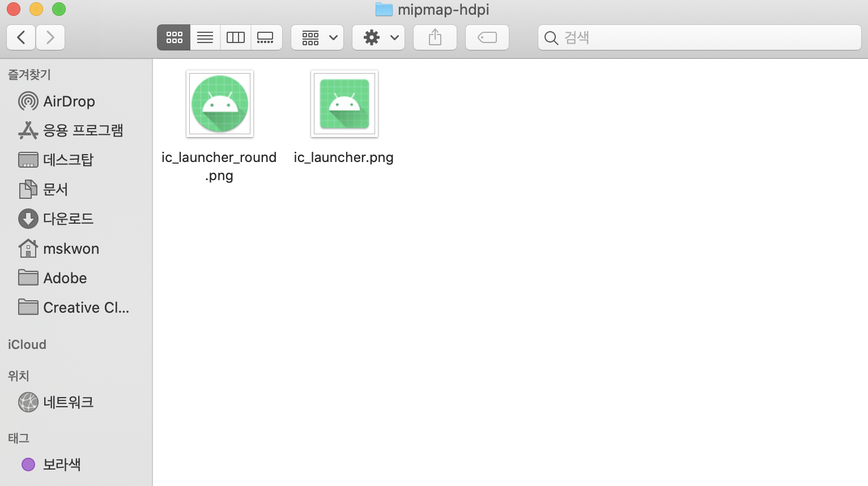Viewport: 868px width, 486px height.
Task: Click the house icon beside mskwon
Action: pos(28,248)
